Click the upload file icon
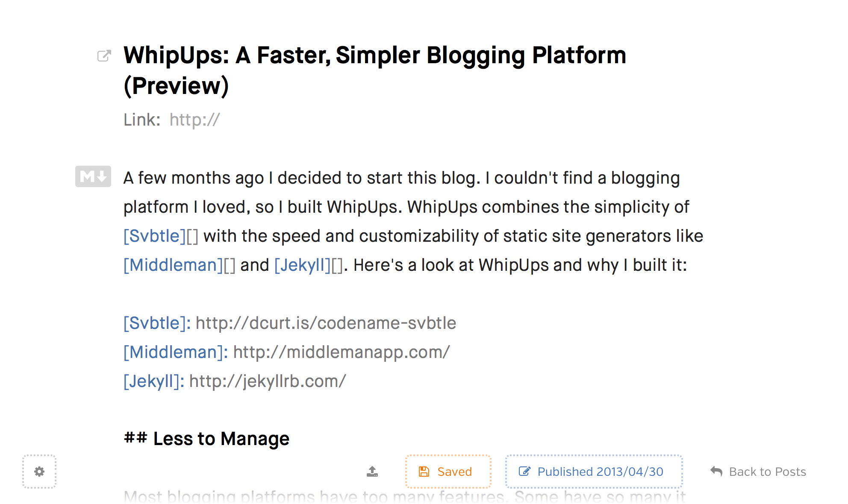Screen dimensions: 848x504 click(372, 472)
